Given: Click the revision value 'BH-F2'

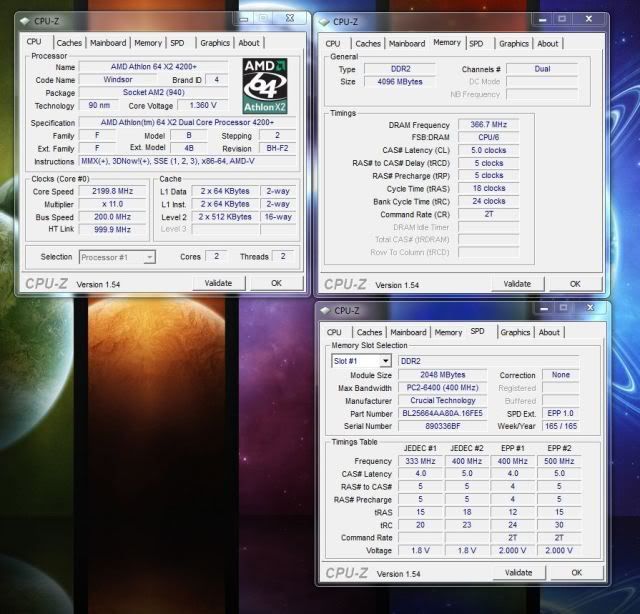Looking at the screenshot, I should [x=278, y=148].
